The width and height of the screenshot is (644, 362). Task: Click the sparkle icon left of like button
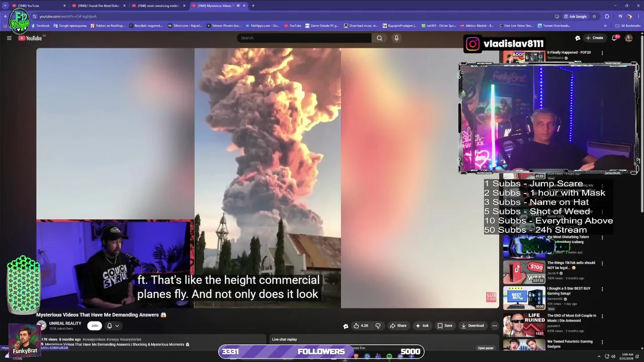click(x=346, y=326)
